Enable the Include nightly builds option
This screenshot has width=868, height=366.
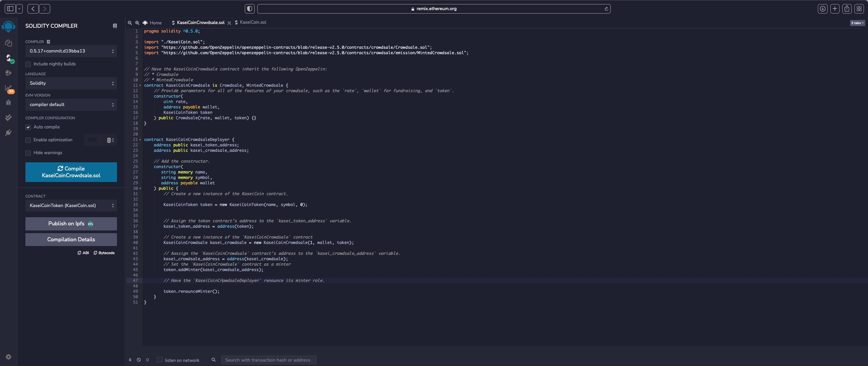tap(28, 64)
